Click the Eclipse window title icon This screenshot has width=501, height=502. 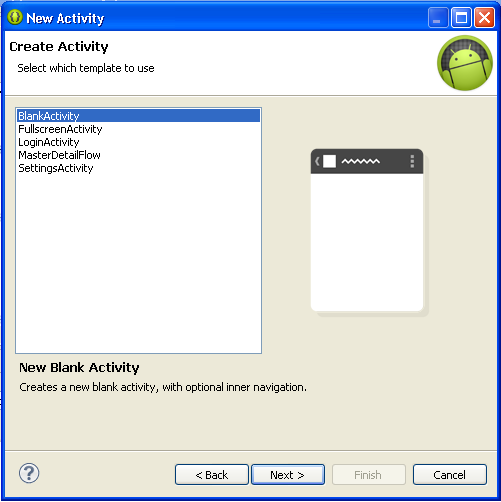15,17
